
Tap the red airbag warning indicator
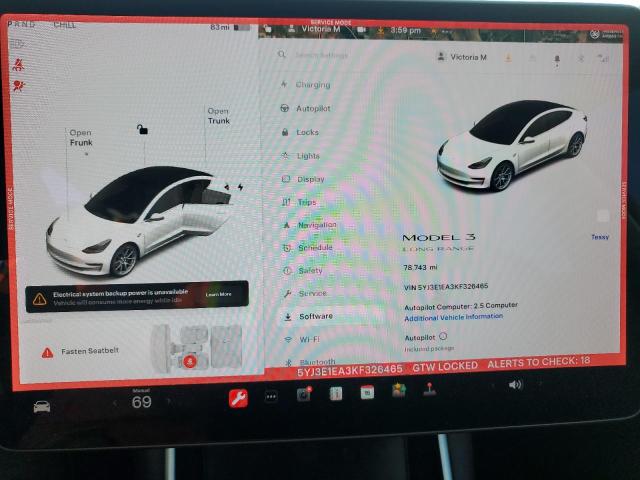tap(18, 86)
